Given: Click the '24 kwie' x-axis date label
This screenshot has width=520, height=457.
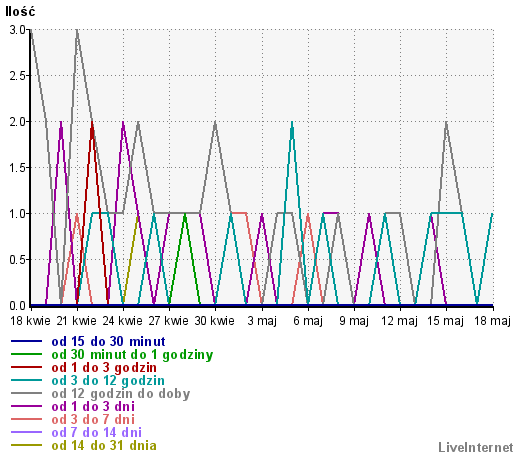Looking at the screenshot, I should click(123, 321).
